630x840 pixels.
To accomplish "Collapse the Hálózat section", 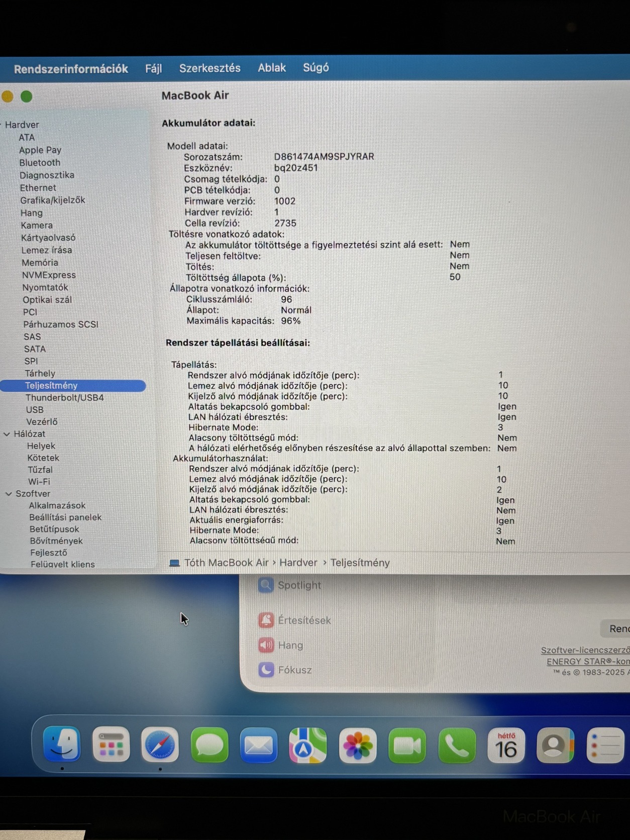I will coord(7,434).
